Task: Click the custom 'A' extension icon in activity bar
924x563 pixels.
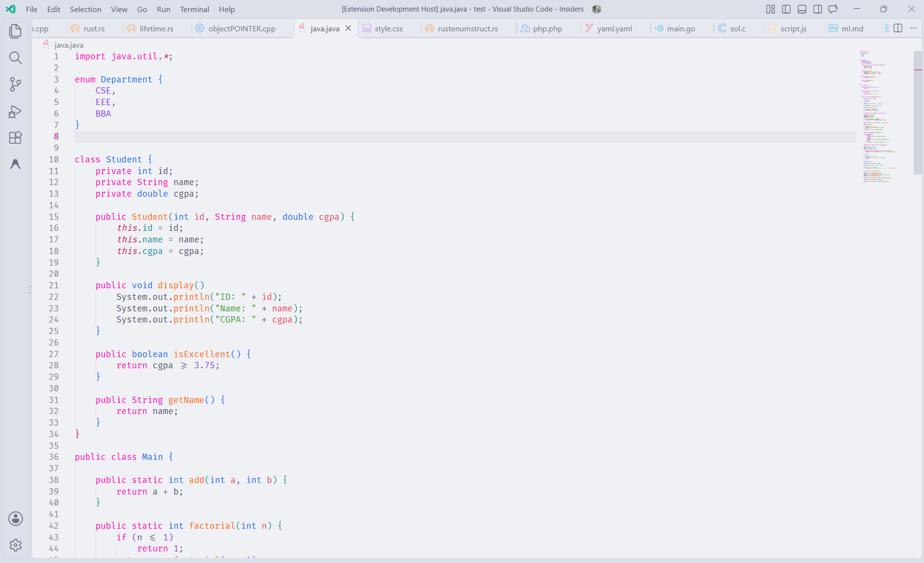Action: tap(15, 164)
